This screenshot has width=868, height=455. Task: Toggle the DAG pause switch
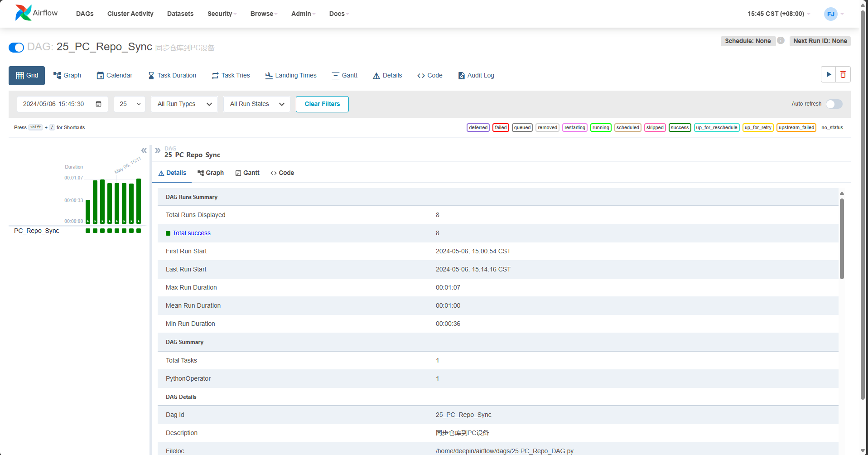pos(16,48)
